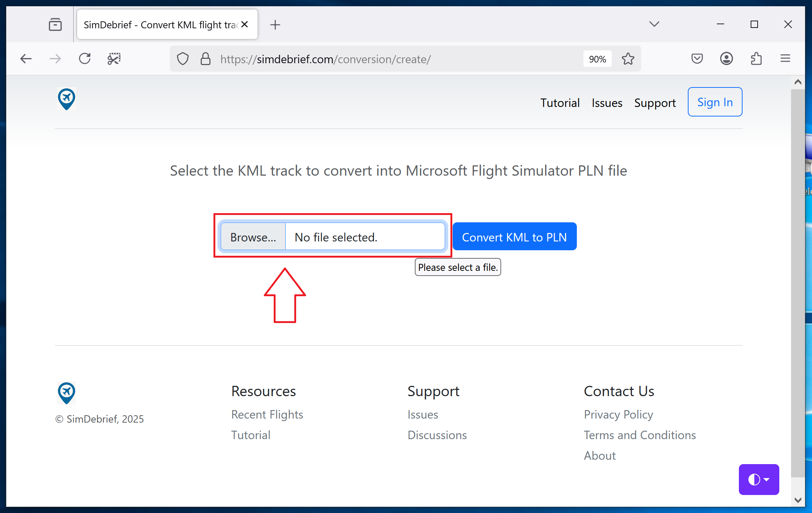Open the Firefox account icon
The image size is (812, 513).
click(726, 59)
